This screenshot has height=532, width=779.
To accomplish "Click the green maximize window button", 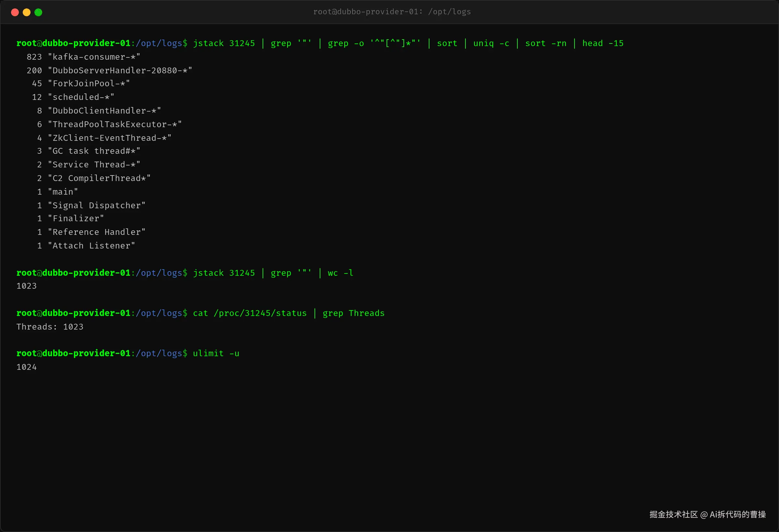I will point(38,12).
